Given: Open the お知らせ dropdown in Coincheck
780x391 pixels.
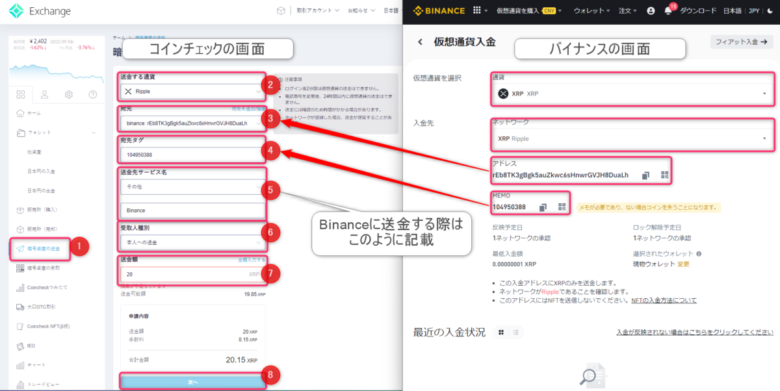Looking at the screenshot, I should 361,10.
